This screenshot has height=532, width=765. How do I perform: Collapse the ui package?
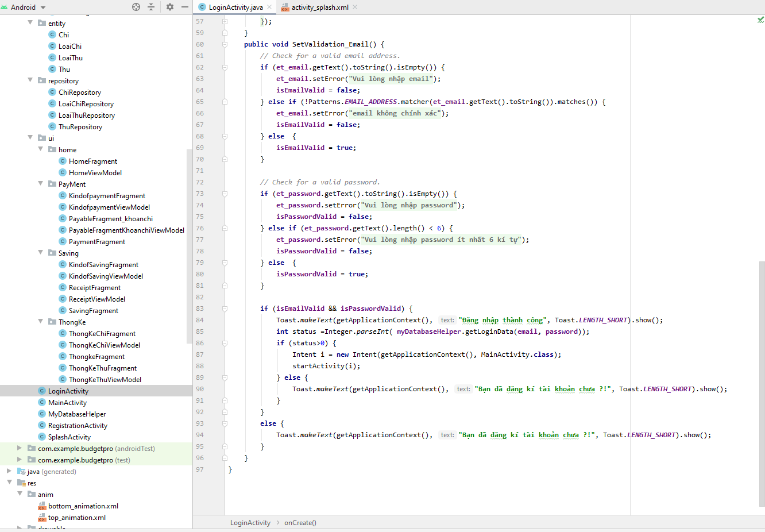(x=30, y=137)
